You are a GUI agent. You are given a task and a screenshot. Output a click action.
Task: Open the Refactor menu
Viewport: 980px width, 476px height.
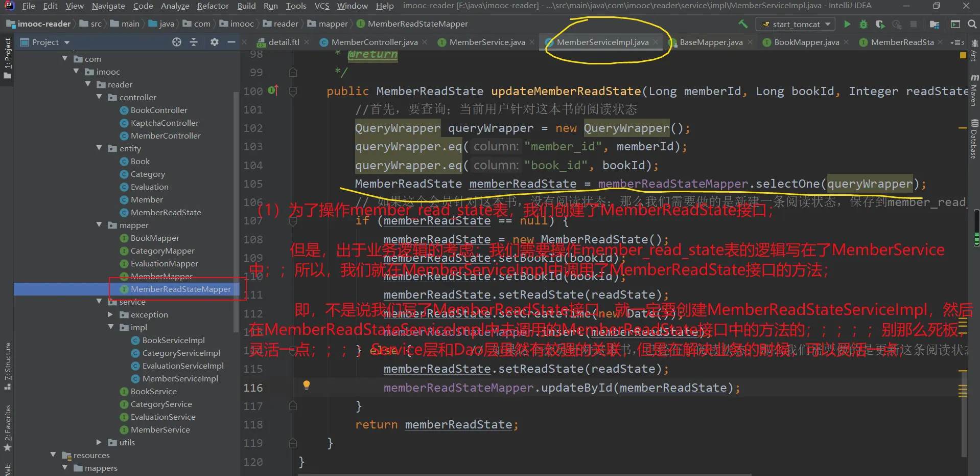[213, 6]
